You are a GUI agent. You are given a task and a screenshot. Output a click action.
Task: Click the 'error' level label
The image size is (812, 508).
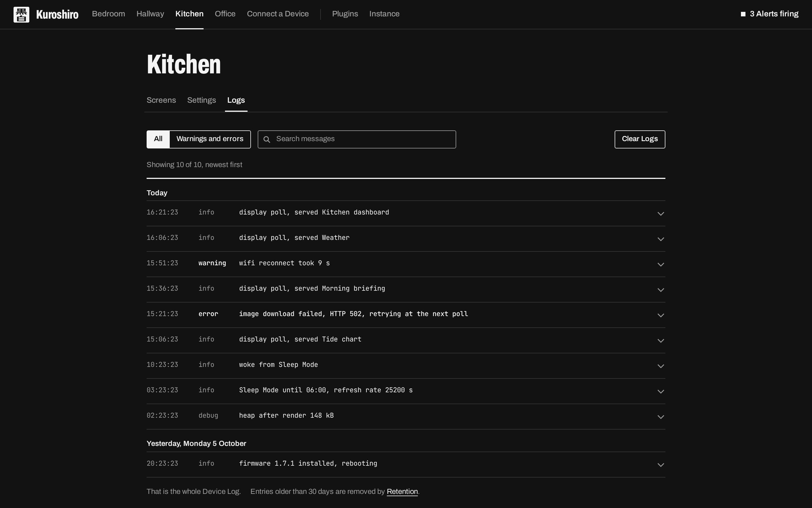pyautogui.click(x=208, y=314)
